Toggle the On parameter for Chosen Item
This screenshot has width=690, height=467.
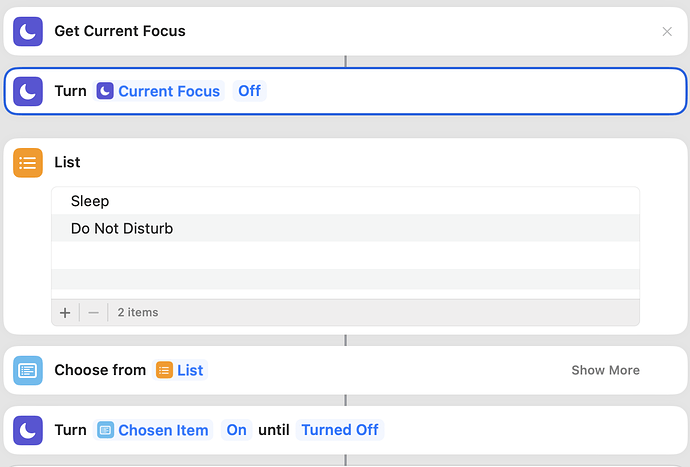[x=236, y=430]
